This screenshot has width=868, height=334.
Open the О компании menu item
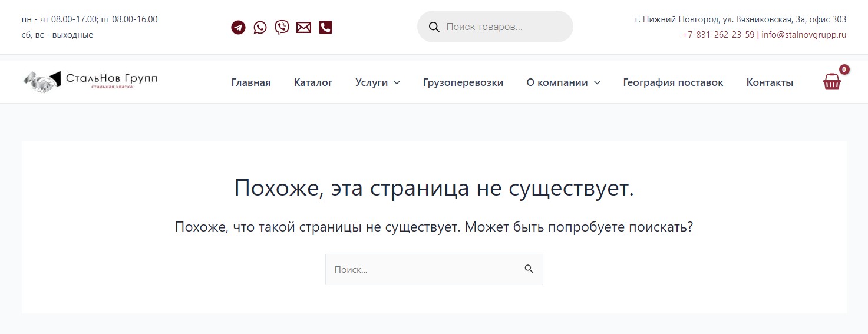point(557,82)
